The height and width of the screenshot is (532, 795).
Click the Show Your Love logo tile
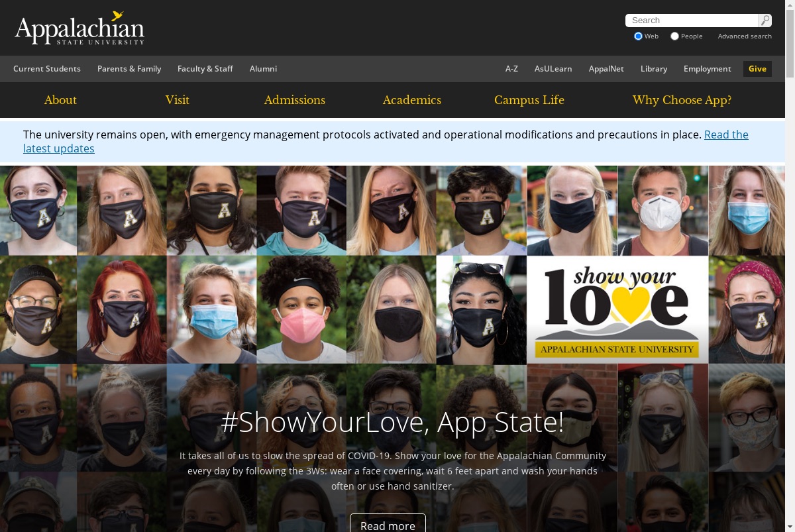(617, 309)
